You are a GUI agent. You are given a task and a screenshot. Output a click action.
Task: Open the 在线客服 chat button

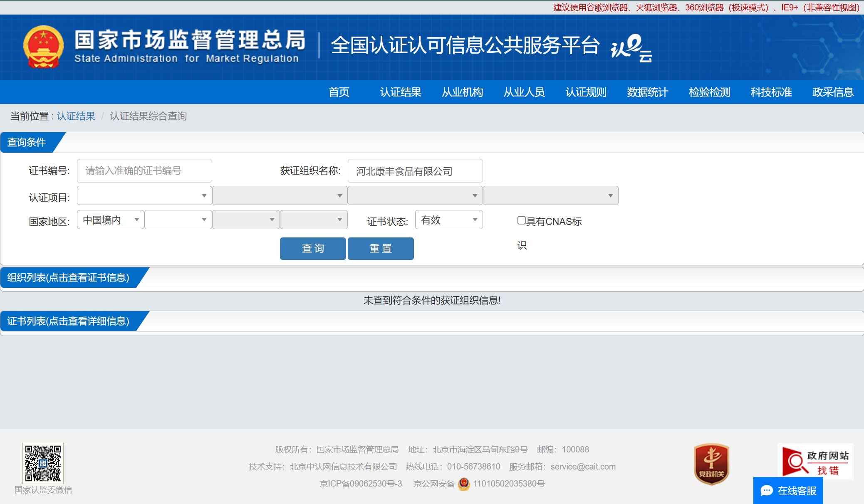click(788, 491)
